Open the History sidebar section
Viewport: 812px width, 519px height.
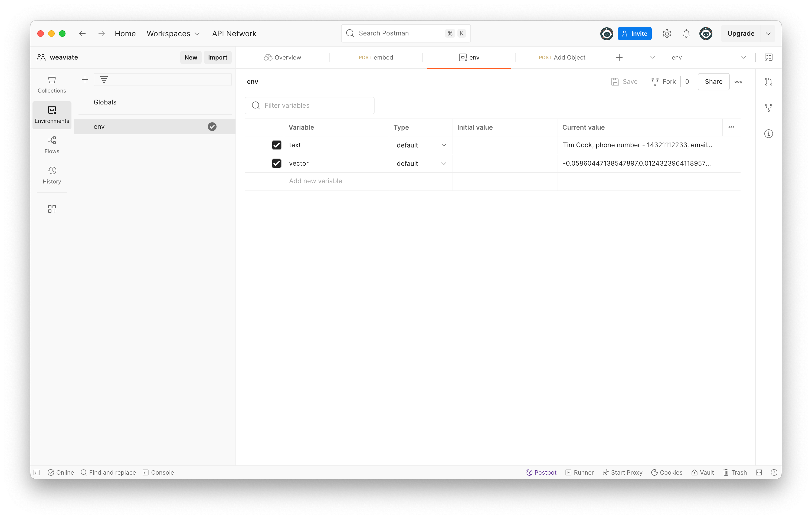(x=52, y=175)
